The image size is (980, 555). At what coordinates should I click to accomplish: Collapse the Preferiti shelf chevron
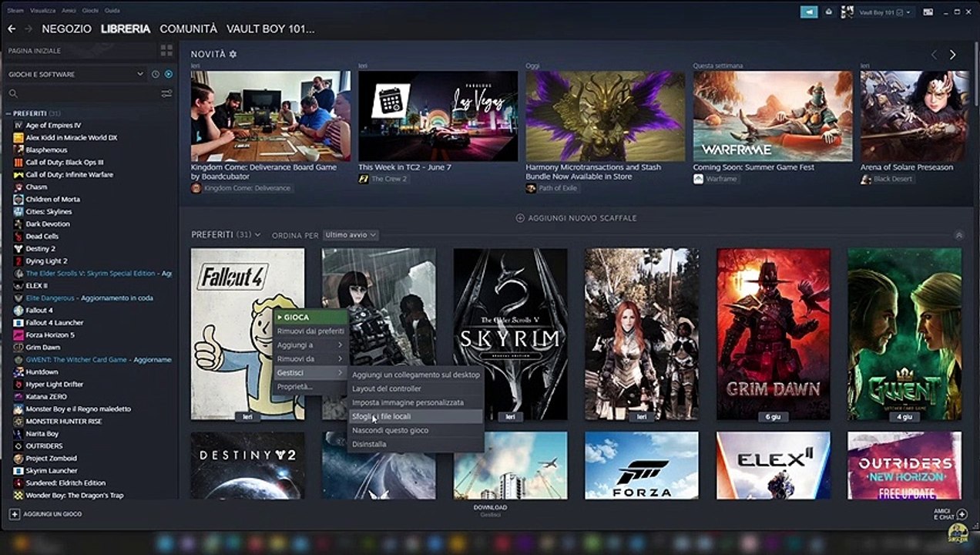(958, 234)
